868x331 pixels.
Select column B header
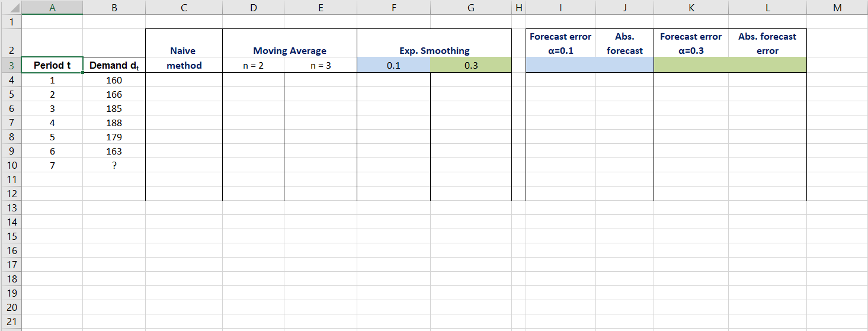pyautogui.click(x=114, y=7)
